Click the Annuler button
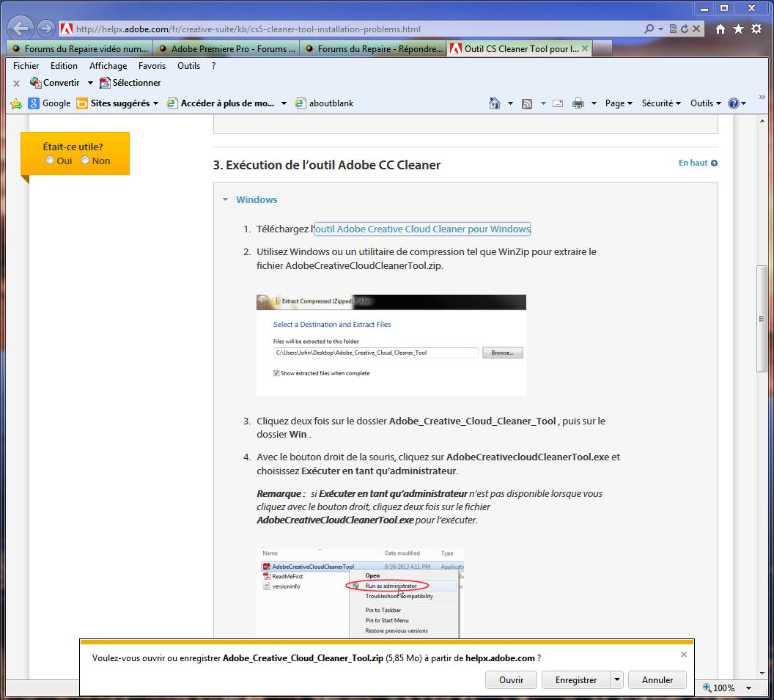774x700 pixels. 657,679
